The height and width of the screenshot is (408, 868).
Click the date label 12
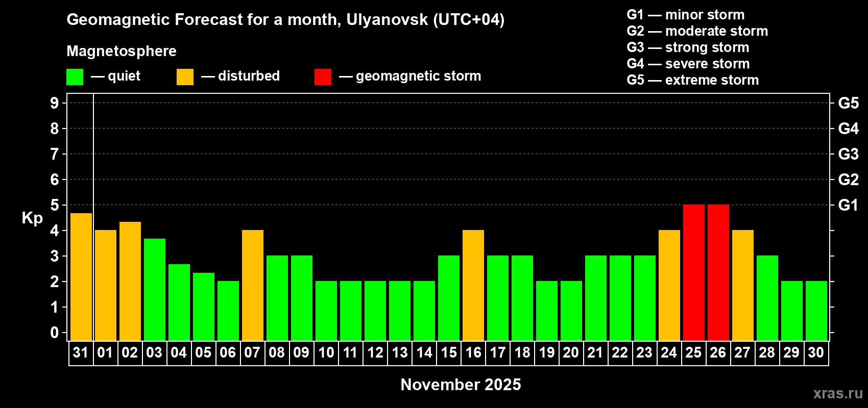(375, 353)
